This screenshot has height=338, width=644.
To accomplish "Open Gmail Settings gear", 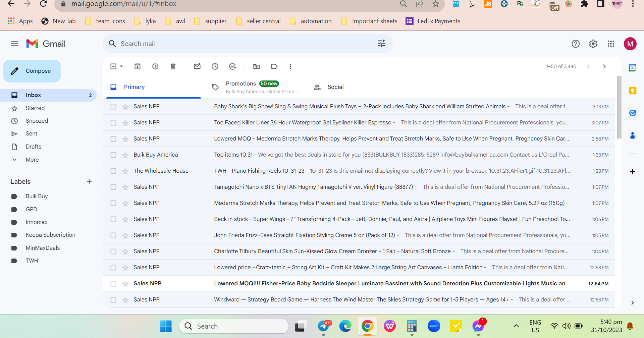I will coord(593,44).
